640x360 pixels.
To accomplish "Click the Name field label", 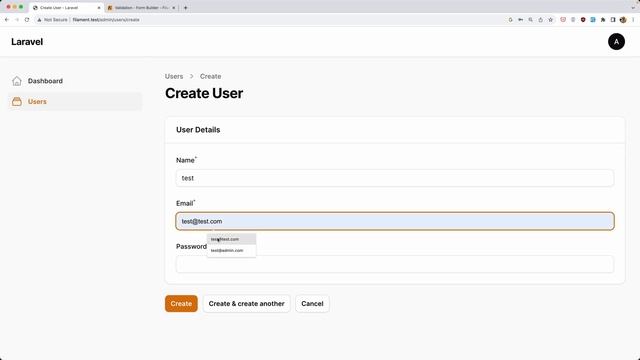I will [185, 160].
